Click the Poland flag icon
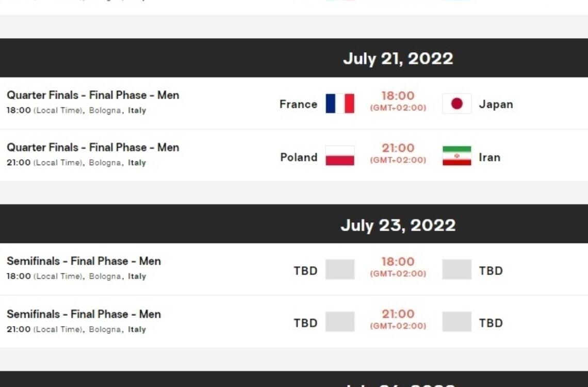The image size is (588, 387). pos(340,156)
